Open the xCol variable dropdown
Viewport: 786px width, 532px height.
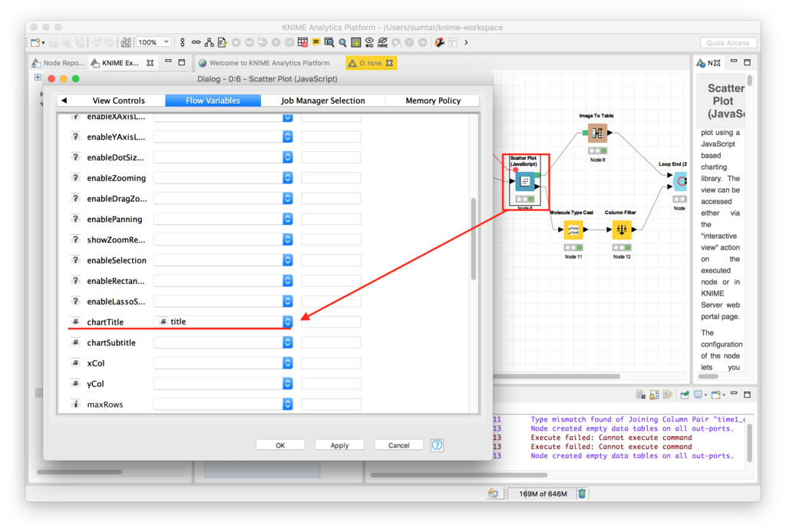click(287, 362)
